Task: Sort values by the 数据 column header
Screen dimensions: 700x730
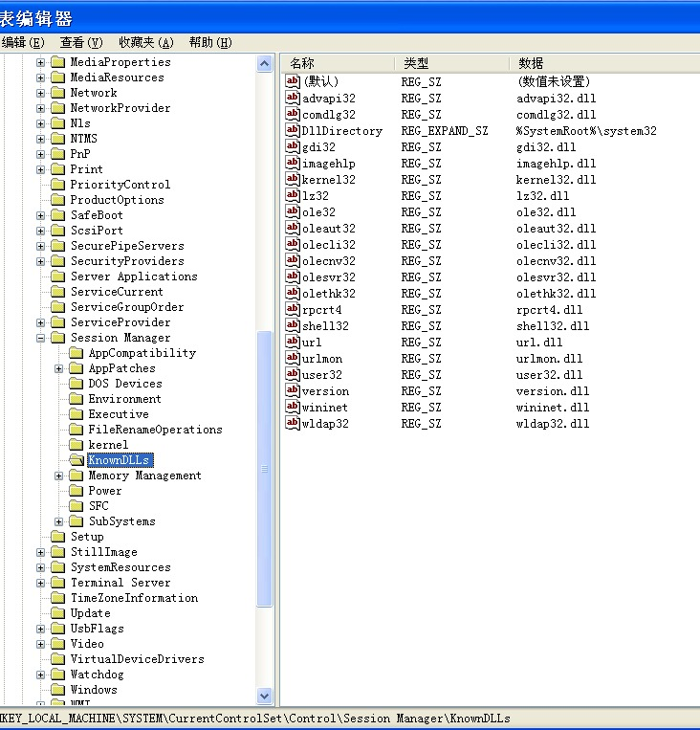Action: point(605,63)
